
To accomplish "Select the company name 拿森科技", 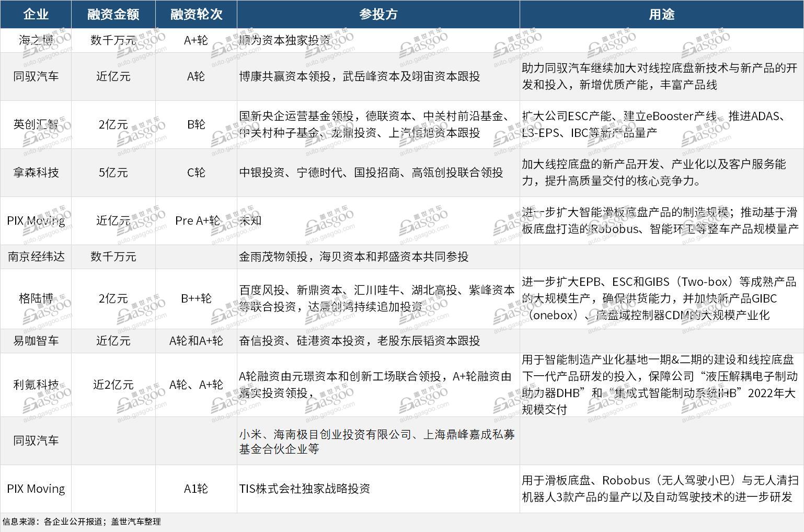I will (36, 172).
